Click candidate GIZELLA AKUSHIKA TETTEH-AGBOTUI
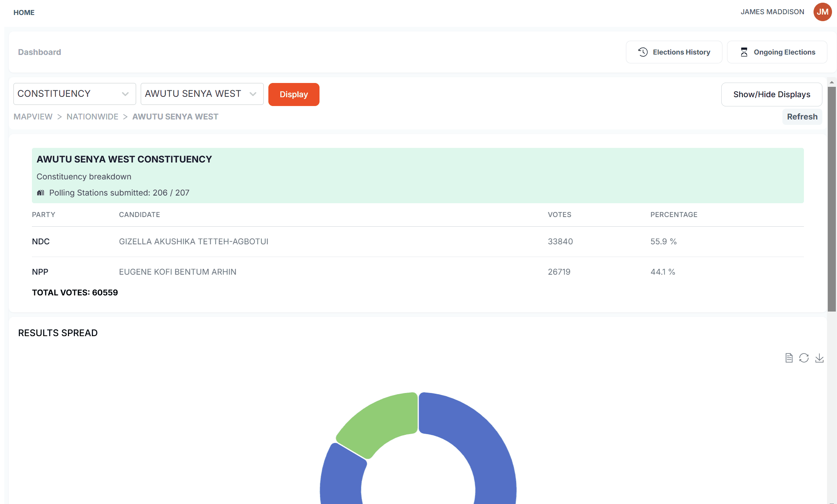Viewport: 837px width, 504px height. 194,242
